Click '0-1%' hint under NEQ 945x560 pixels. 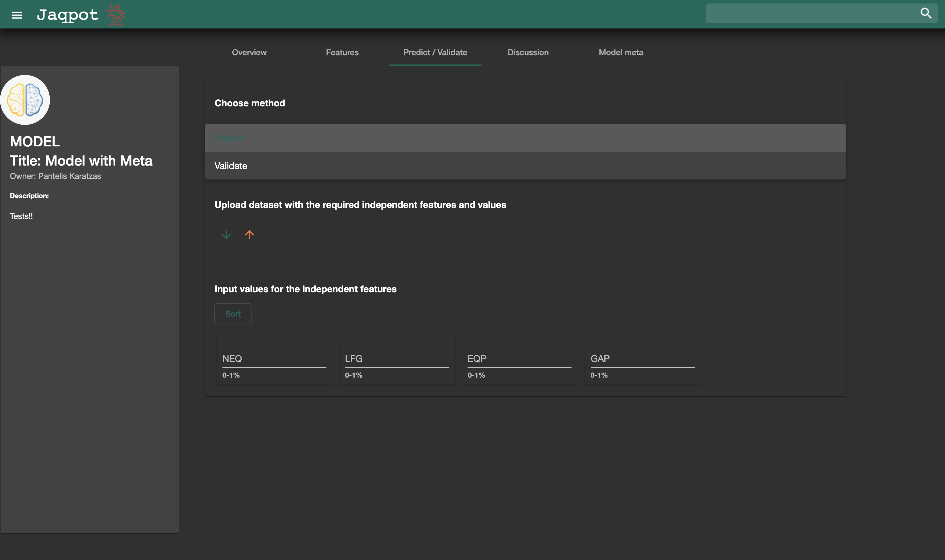tap(231, 375)
